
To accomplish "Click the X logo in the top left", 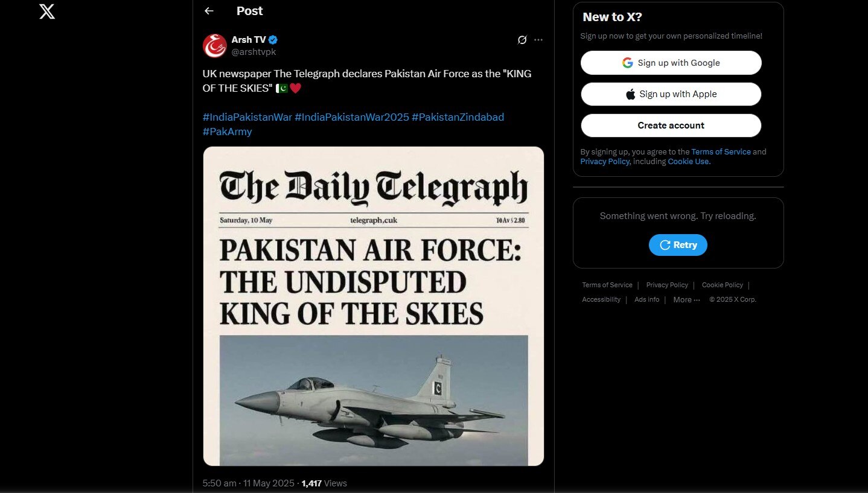I will coord(46,11).
